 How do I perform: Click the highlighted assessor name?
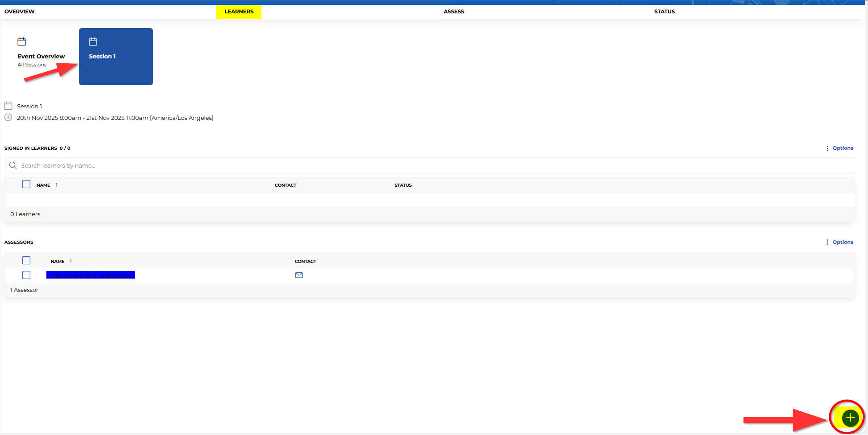91,275
